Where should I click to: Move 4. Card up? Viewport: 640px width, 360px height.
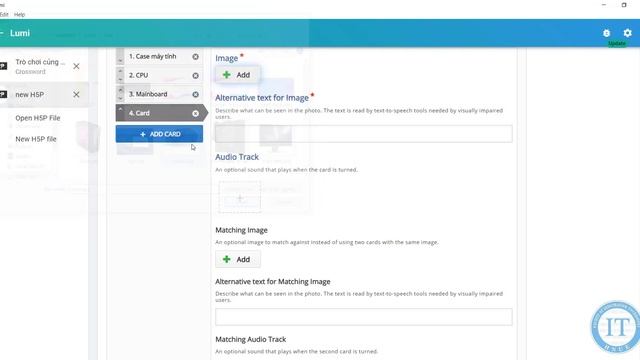(x=120, y=109)
